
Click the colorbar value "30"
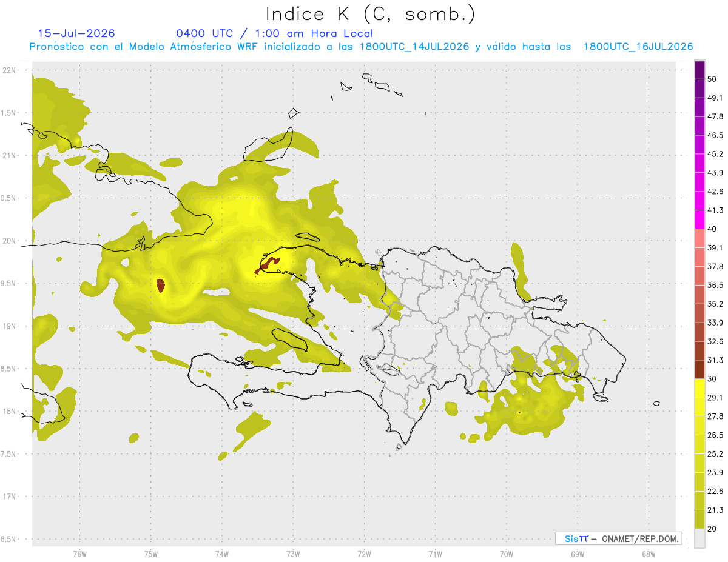point(712,379)
